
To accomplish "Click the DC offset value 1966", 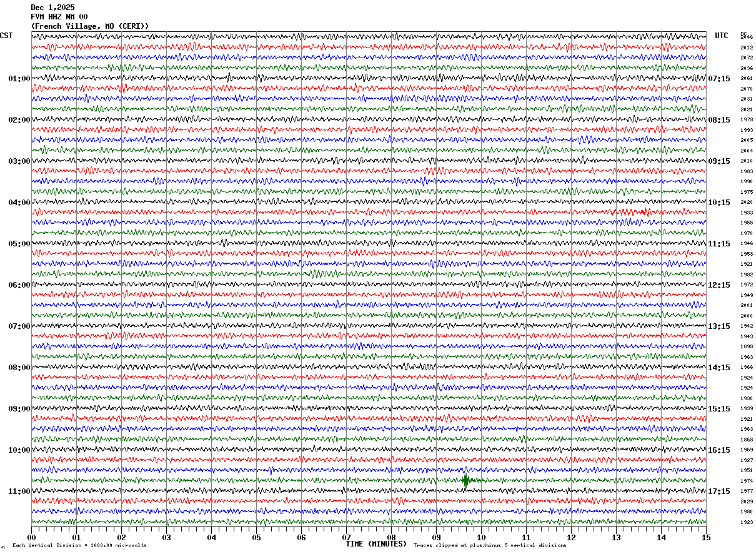I will pyautogui.click(x=747, y=367).
